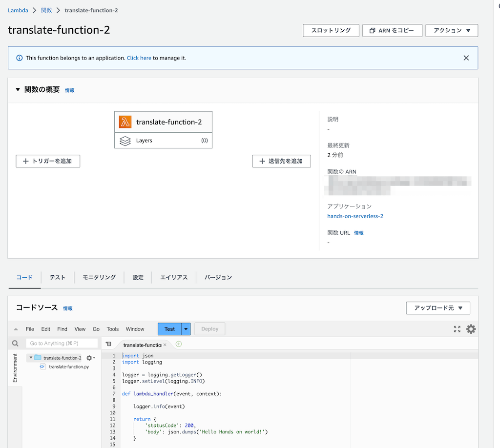Click the Deploy button
Screen dimensions: 500x448
(x=210, y=329)
